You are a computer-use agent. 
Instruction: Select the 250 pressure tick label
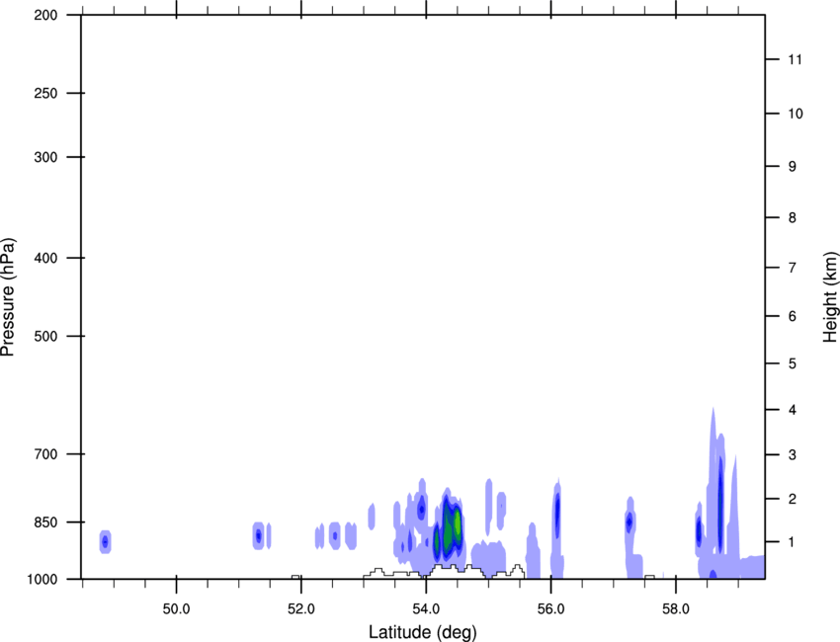tap(45, 93)
